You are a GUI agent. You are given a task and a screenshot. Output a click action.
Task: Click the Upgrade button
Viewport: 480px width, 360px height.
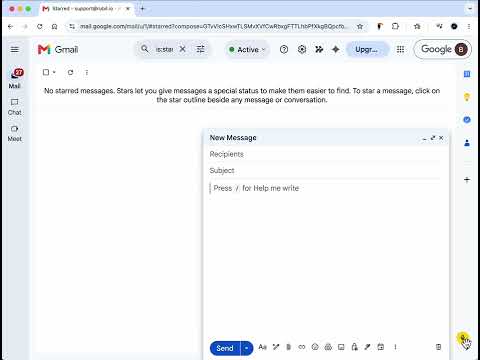click(x=367, y=50)
